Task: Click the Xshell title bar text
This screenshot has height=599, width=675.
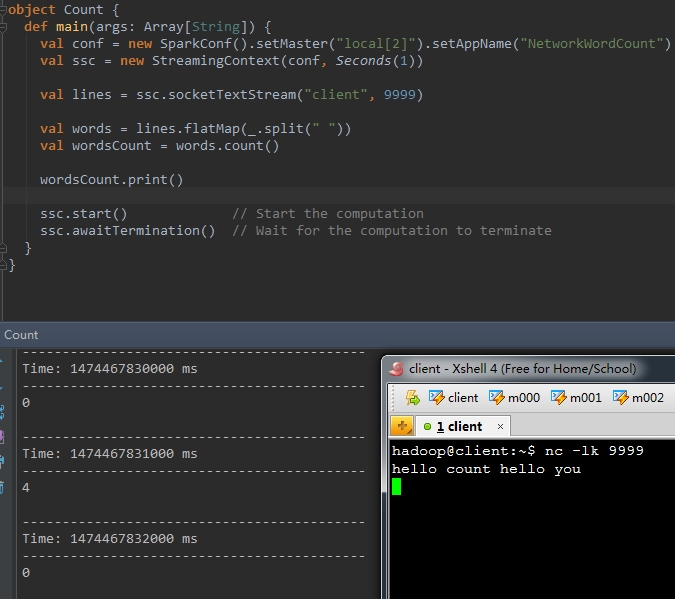Action: pyautogui.click(x=522, y=369)
